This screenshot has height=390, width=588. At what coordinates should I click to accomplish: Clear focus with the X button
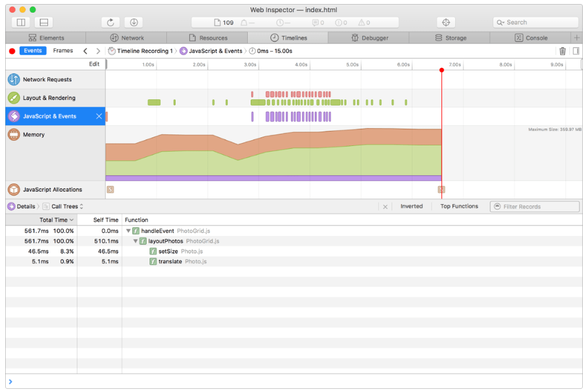pyautogui.click(x=385, y=207)
